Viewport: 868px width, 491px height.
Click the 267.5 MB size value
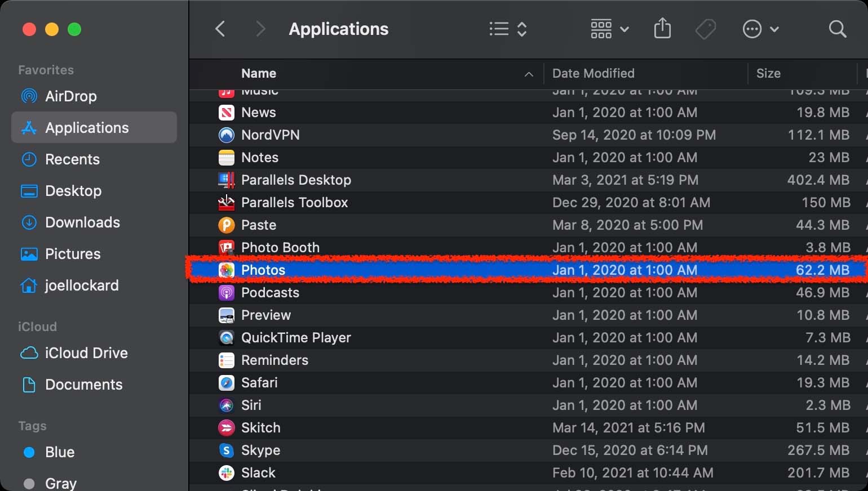click(x=818, y=450)
